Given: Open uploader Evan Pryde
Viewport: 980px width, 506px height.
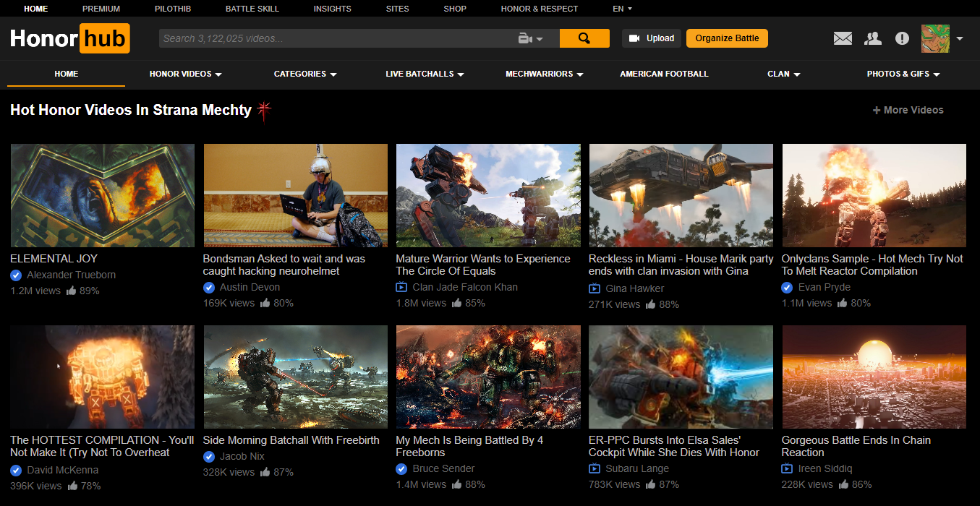Looking at the screenshot, I should [x=825, y=287].
